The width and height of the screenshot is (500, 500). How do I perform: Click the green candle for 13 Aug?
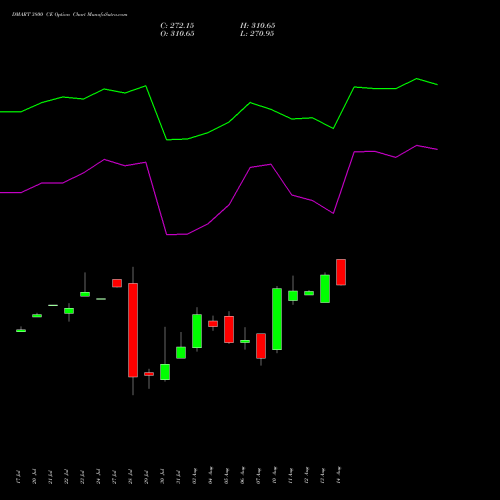click(x=325, y=289)
